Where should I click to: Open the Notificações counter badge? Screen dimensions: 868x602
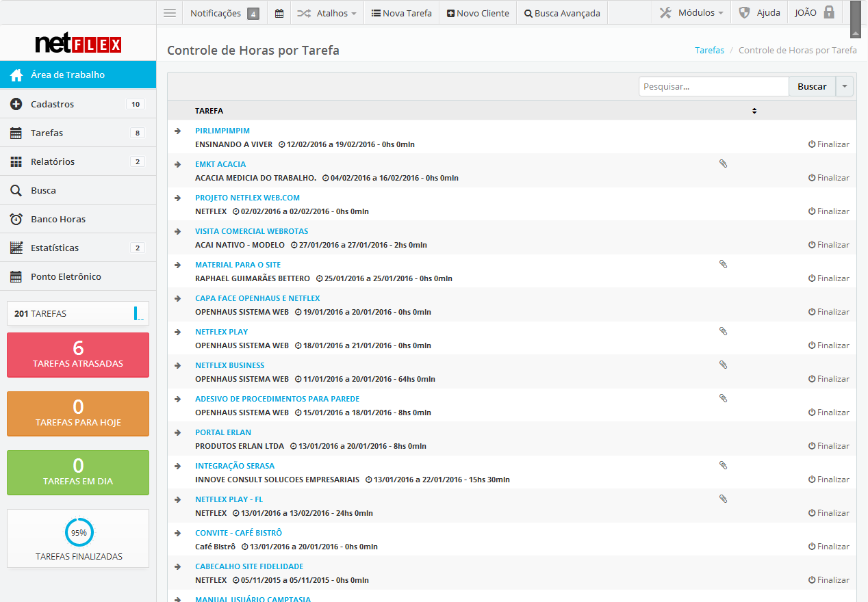click(x=253, y=13)
